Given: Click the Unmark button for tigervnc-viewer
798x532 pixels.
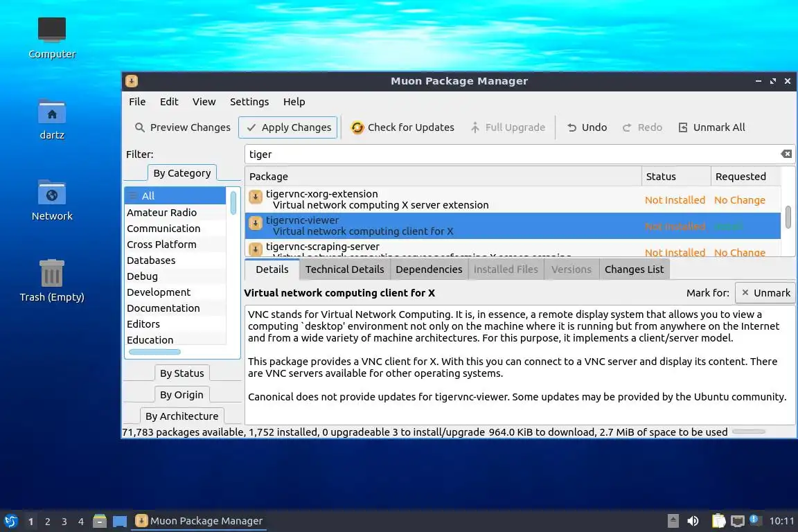Looking at the screenshot, I should click(x=765, y=293).
